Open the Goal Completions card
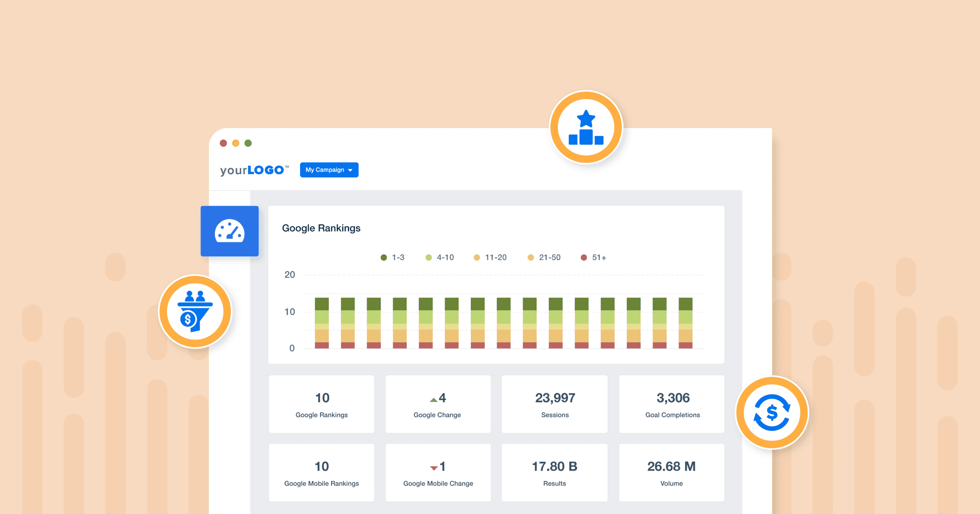 (672, 404)
